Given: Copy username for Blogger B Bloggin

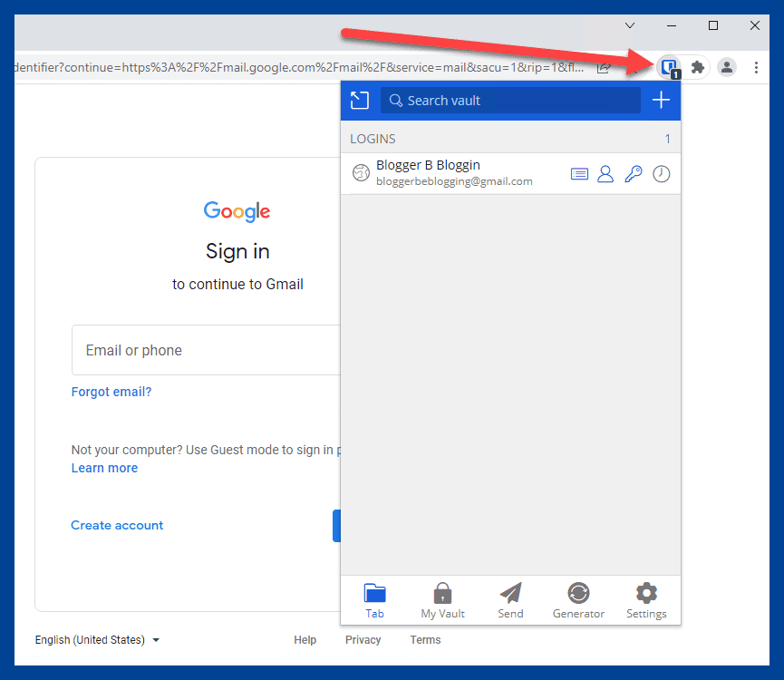Looking at the screenshot, I should 605,174.
